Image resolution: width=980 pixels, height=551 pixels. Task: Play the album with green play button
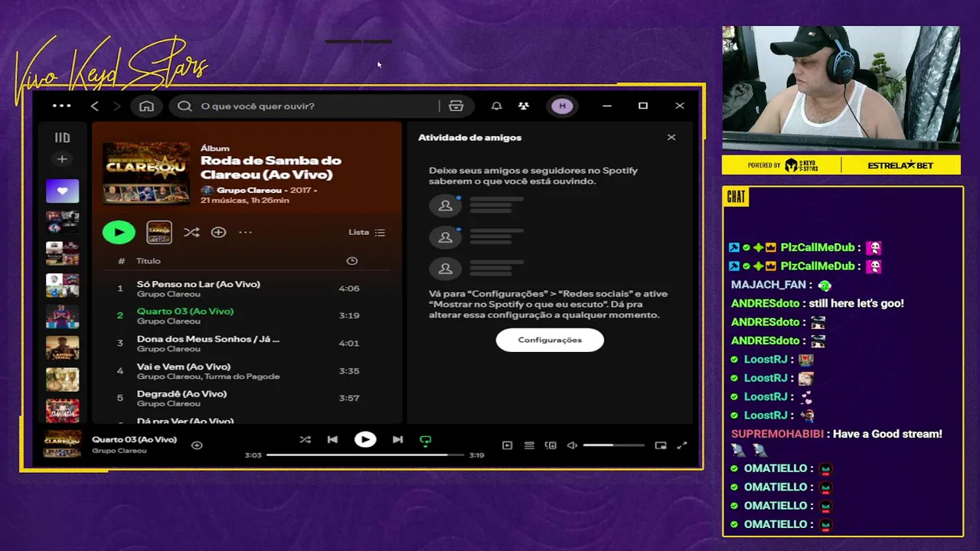point(119,232)
